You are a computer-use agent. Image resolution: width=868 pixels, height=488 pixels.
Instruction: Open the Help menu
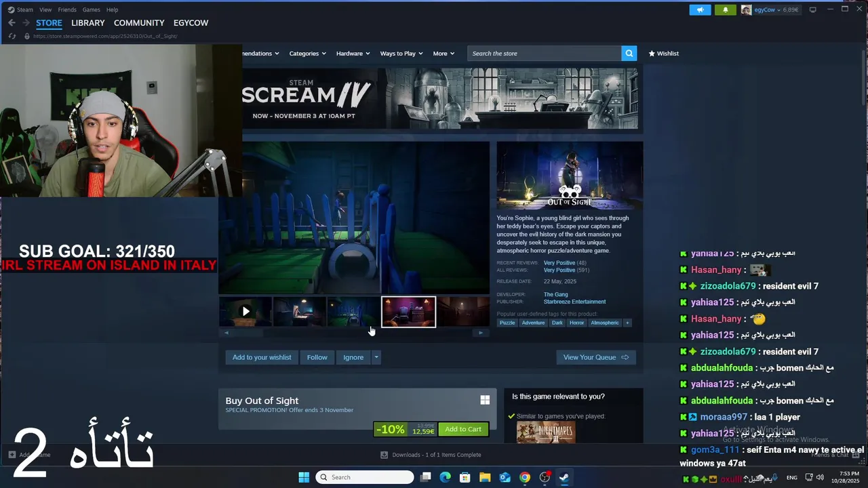[112, 9]
